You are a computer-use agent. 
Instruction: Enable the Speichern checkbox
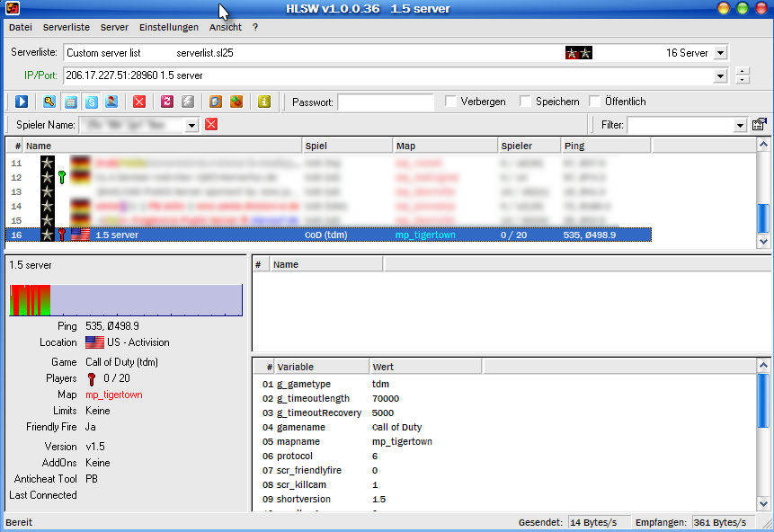[x=525, y=102]
